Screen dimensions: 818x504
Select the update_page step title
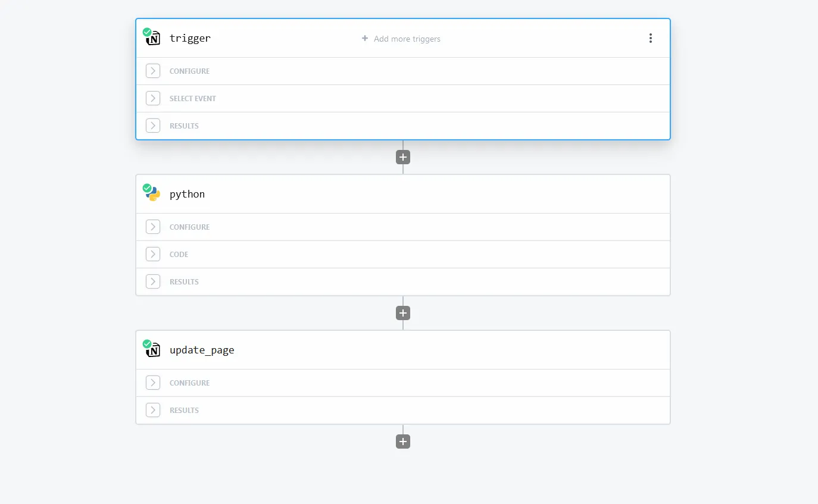pos(202,350)
